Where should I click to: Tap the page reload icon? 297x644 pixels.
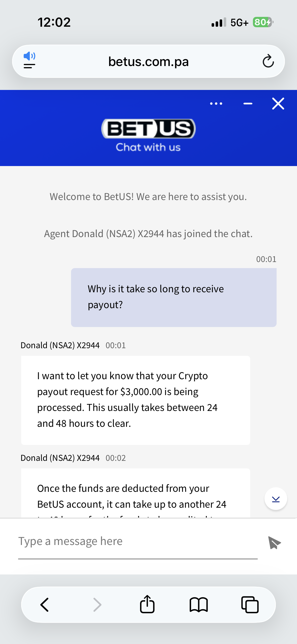pos(268,61)
